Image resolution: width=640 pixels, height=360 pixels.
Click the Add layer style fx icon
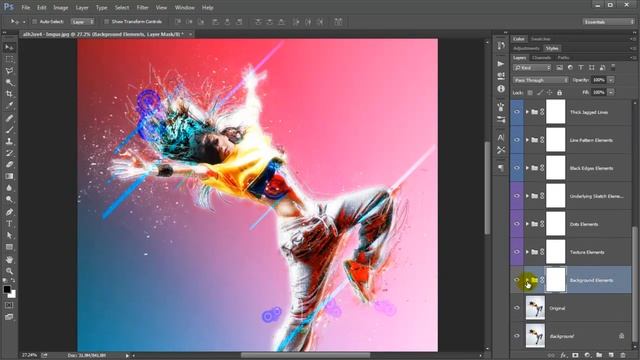point(563,356)
